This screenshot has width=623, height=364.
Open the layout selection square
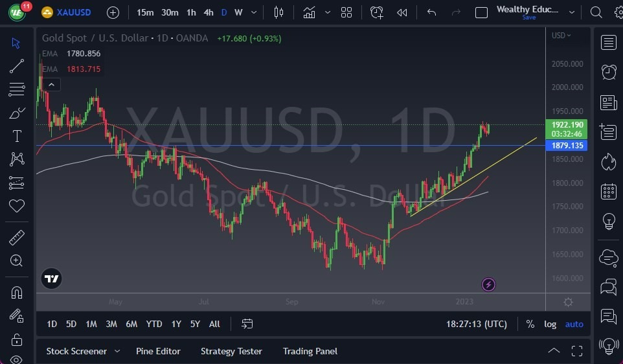tap(481, 13)
